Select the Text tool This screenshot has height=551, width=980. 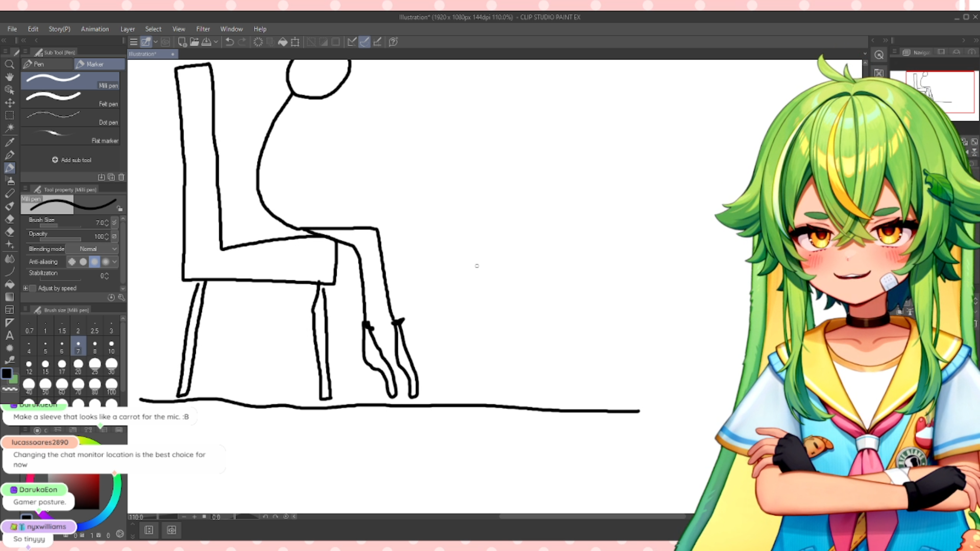9,335
